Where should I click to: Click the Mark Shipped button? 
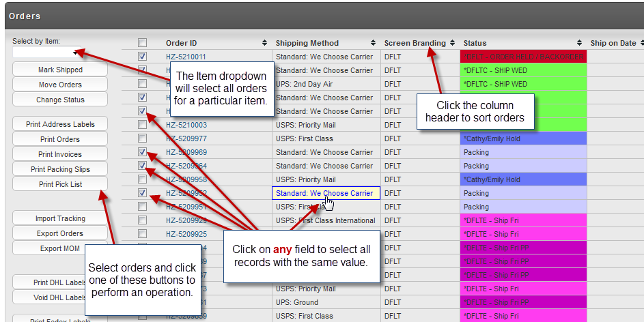point(60,70)
